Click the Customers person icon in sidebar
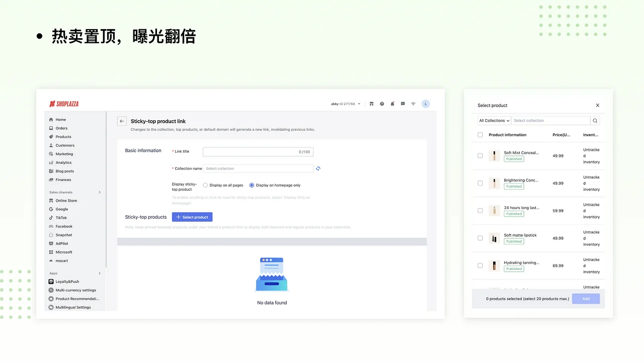 [51, 145]
